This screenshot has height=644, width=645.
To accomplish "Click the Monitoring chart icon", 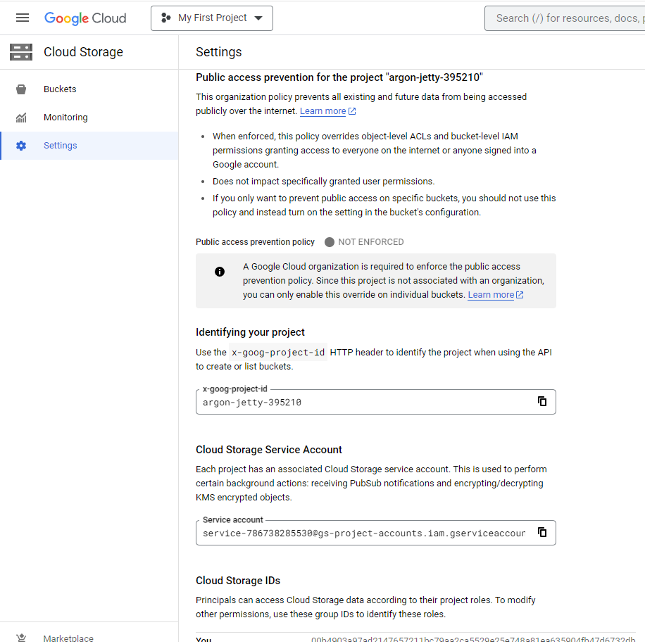I will [x=21, y=118].
